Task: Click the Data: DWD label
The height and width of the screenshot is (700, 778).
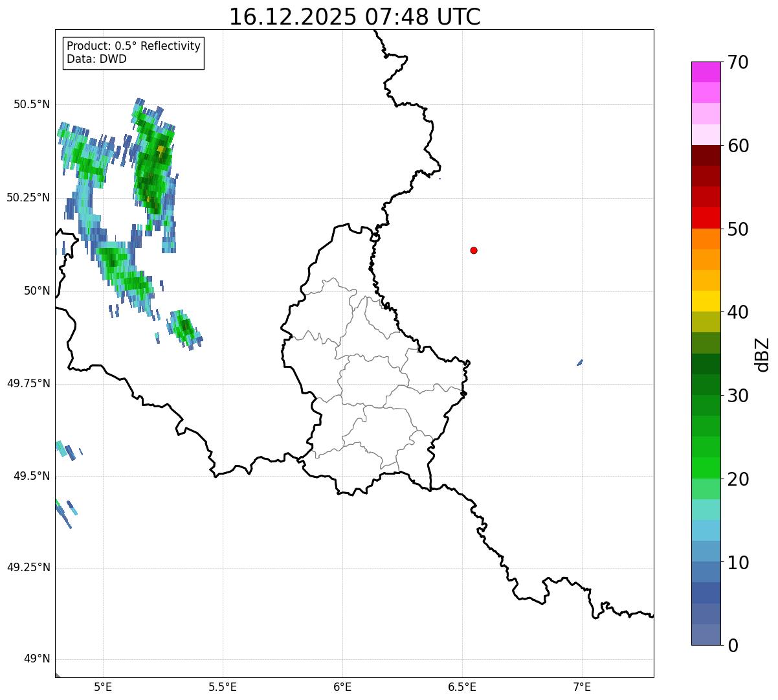Action: [x=96, y=59]
